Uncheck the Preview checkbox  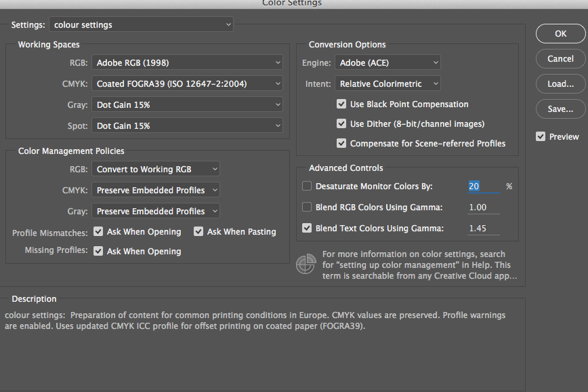tap(541, 136)
